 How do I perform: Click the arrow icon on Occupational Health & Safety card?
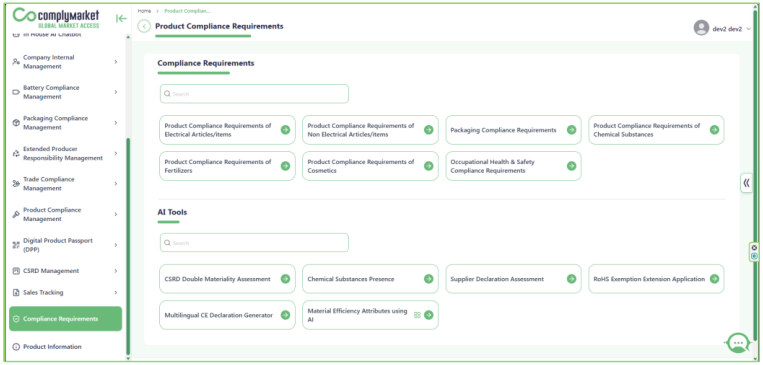coord(572,166)
